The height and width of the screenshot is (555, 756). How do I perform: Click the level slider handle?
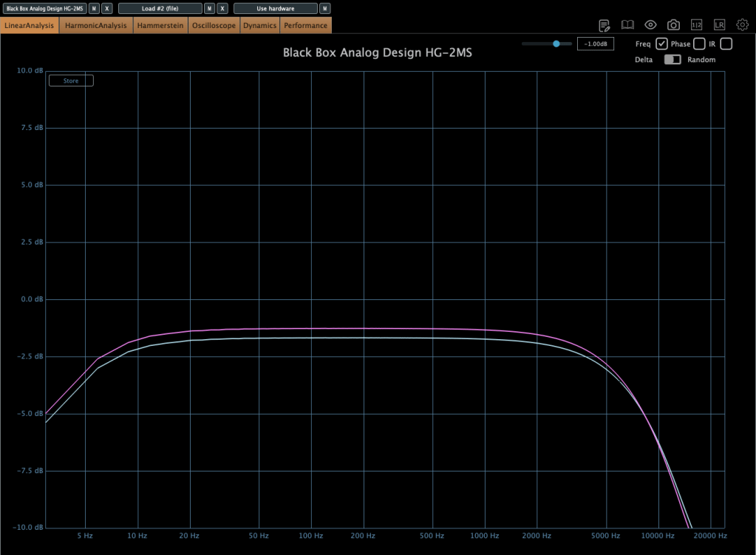[x=556, y=44]
